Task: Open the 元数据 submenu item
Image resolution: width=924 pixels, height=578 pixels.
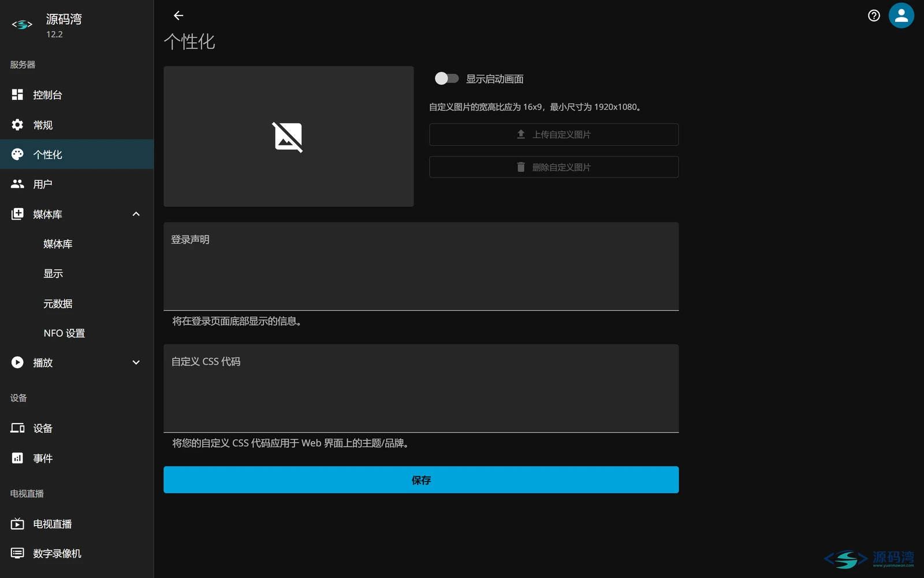Action: coord(77,303)
